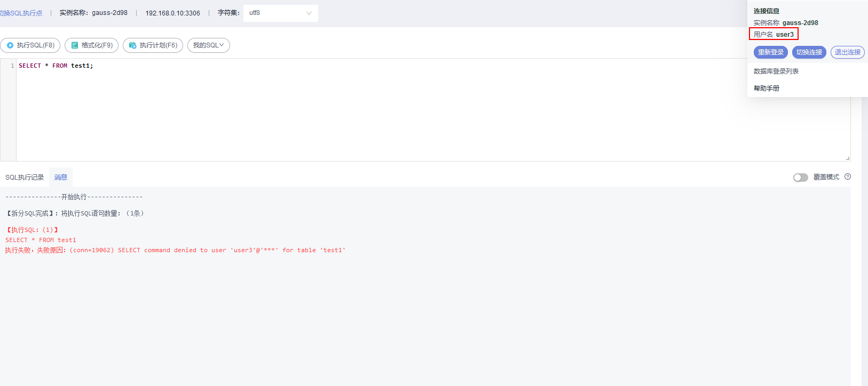Click the 拆分SQL完成 message line
Image resolution: width=868 pixels, height=386 pixels.
[75, 213]
